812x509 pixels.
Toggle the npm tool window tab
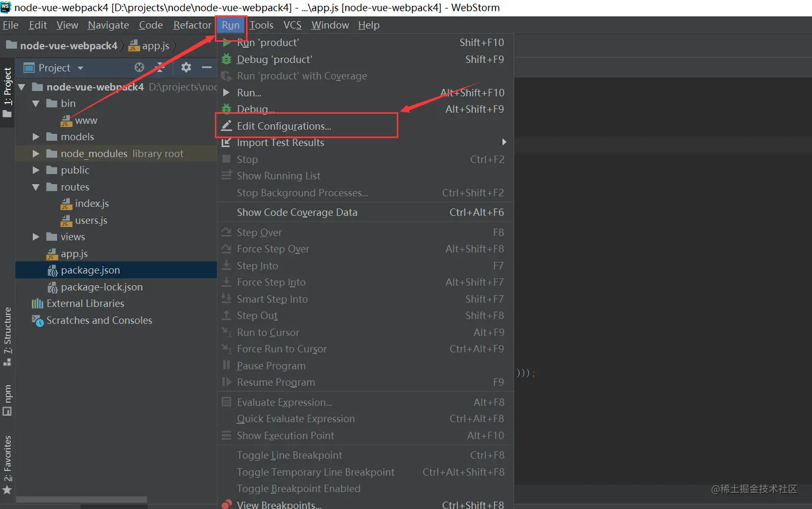[7, 400]
